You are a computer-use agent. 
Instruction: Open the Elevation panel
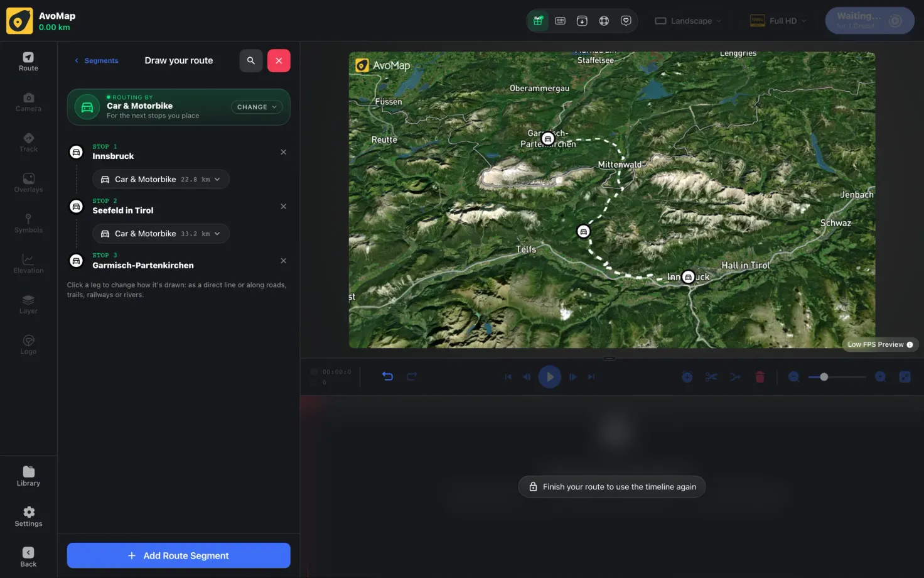click(x=28, y=264)
